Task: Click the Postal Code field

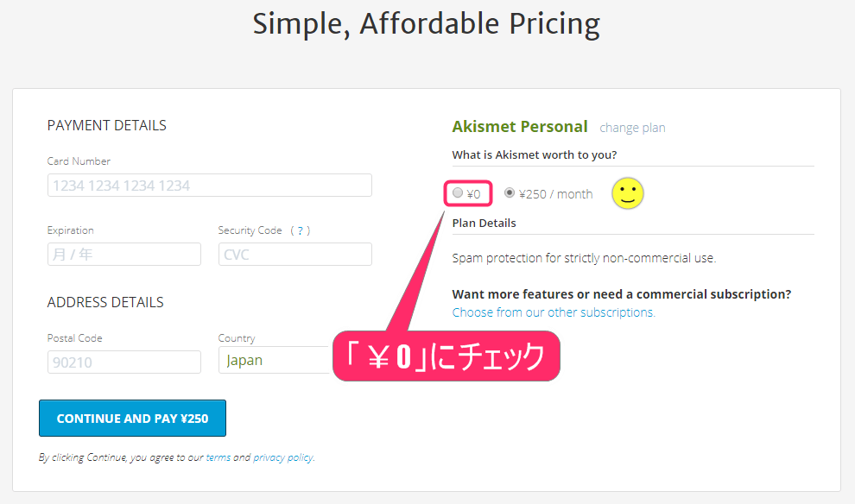Action: point(123,362)
